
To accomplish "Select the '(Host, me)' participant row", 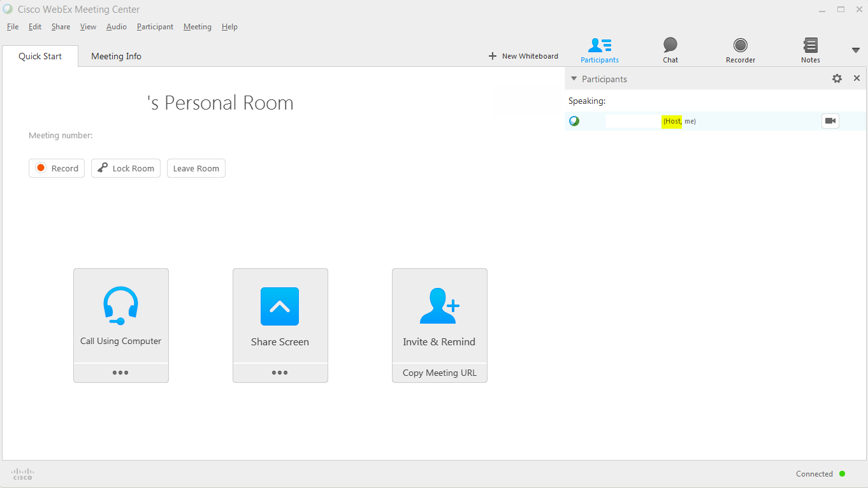I will (x=716, y=121).
